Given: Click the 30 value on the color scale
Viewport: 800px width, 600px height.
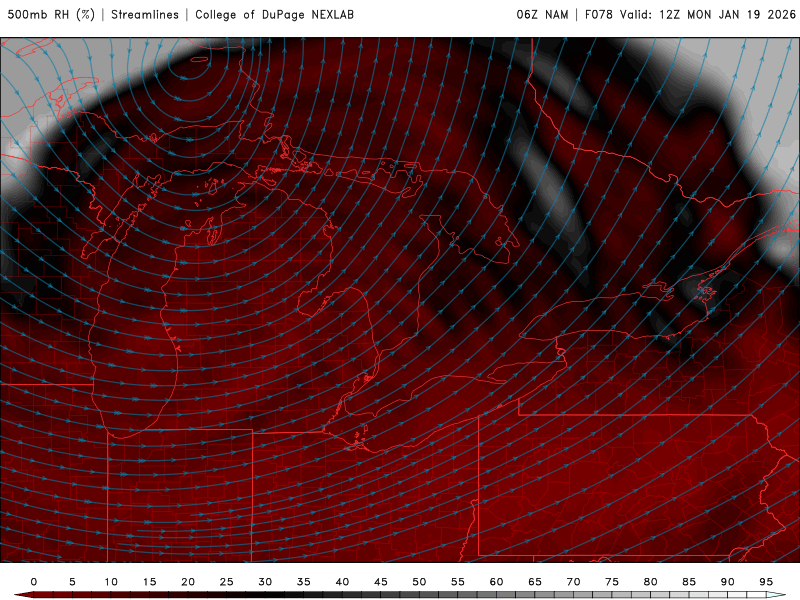Looking at the screenshot, I should pos(265,582).
